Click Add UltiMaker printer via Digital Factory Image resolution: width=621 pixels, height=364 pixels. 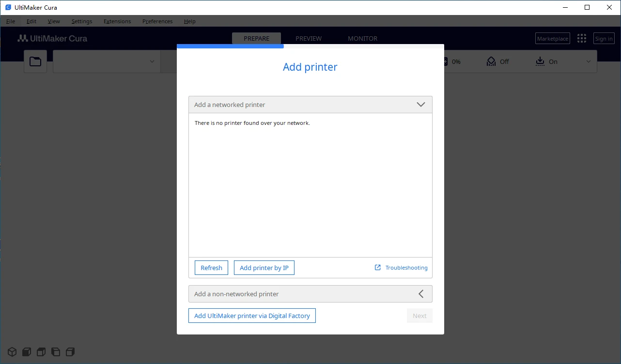coord(252,316)
